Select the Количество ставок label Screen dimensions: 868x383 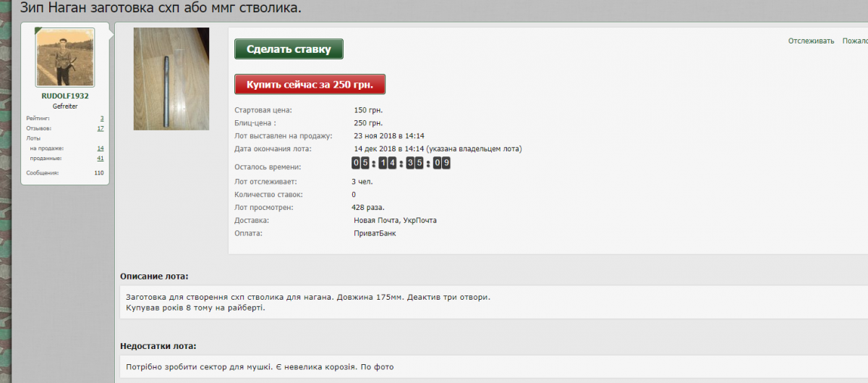click(x=268, y=195)
